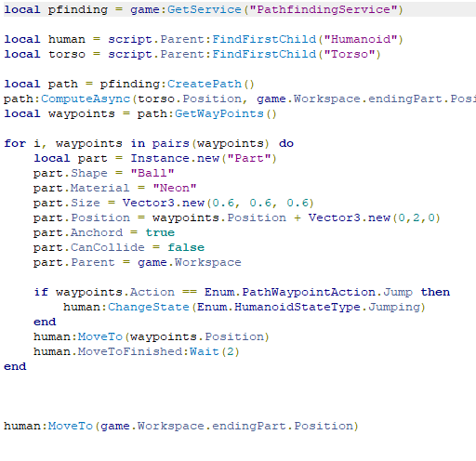Screen dimensions: 476x461
Task: Click the indented 'end' closing the if block
Action: (x=45, y=322)
